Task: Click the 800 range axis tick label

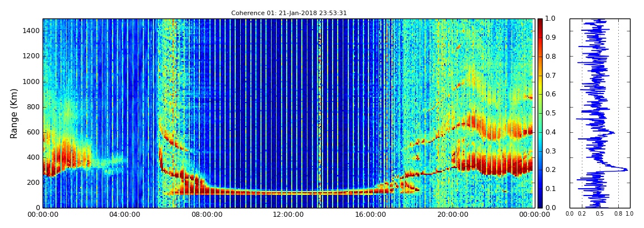Action: 34,107
